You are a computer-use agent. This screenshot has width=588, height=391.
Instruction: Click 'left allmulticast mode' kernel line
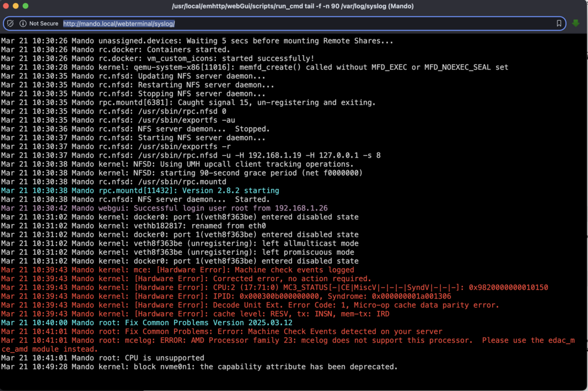[x=179, y=243]
